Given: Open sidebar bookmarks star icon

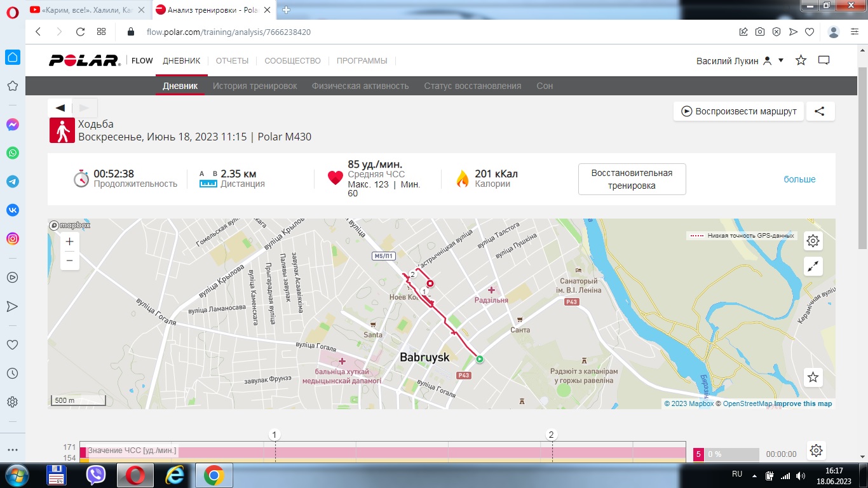Looking at the screenshot, I should point(12,86).
